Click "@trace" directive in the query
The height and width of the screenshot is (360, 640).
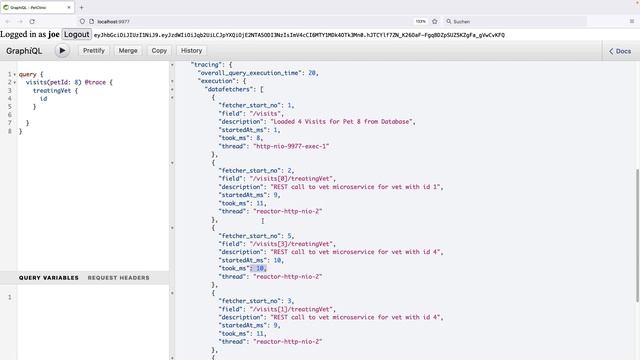click(x=95, y=82)
